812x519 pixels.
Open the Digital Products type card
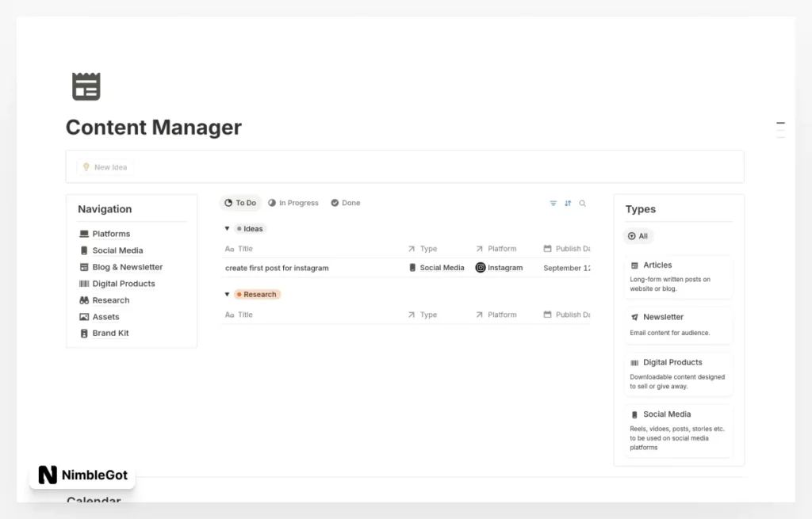pos(679,374)
